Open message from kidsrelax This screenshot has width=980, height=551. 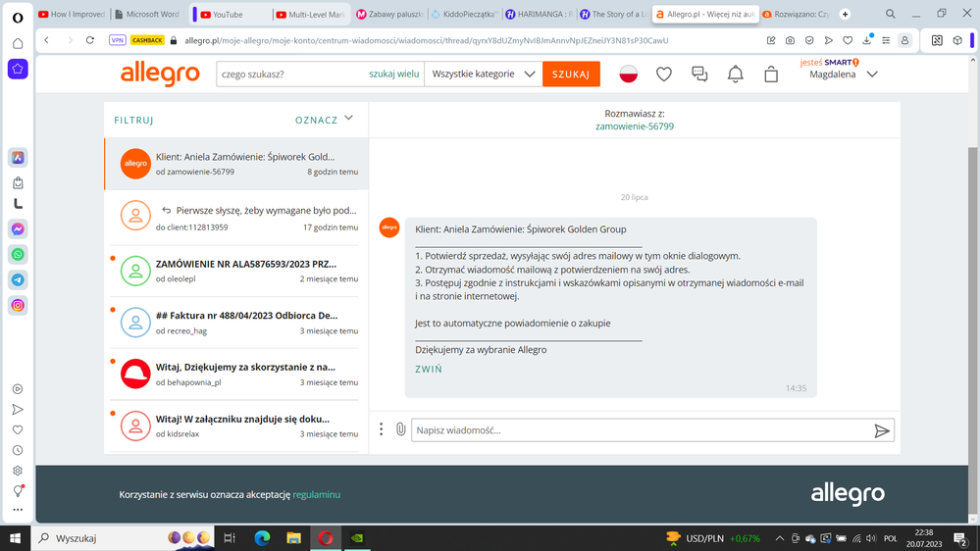236,426
